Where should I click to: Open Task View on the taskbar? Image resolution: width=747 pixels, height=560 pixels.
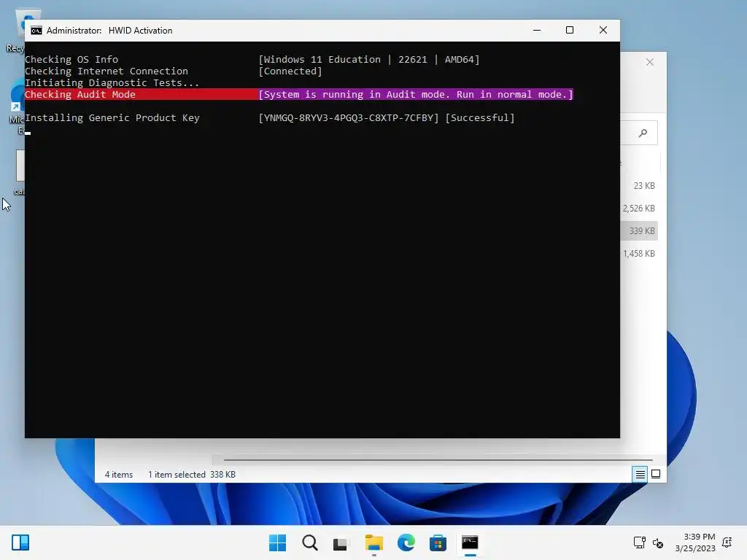340,543
